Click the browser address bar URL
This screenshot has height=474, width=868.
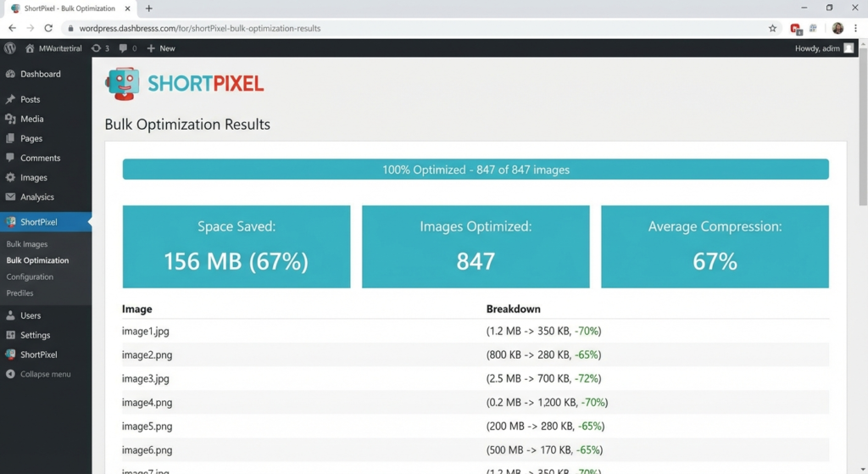tap(200, 28)
